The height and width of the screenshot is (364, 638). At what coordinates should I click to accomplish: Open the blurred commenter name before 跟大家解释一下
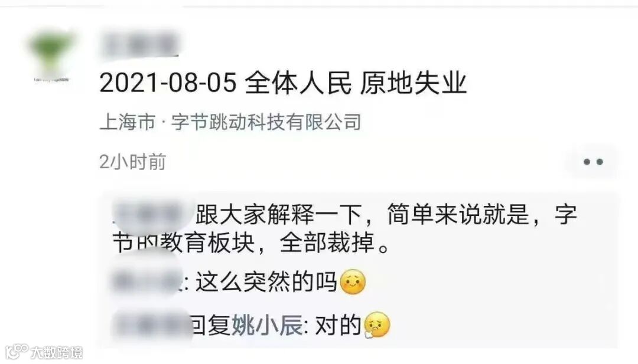pyautogui.click(x=152, y=214)
